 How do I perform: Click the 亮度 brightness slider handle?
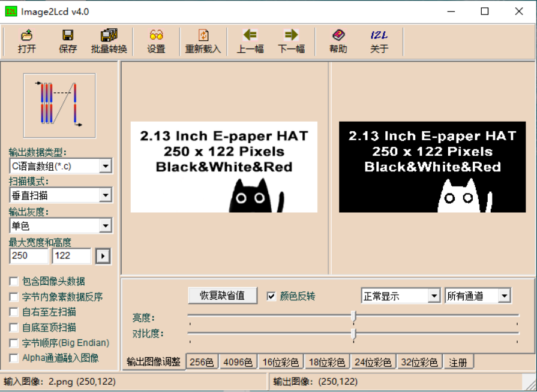click(353, 316)
